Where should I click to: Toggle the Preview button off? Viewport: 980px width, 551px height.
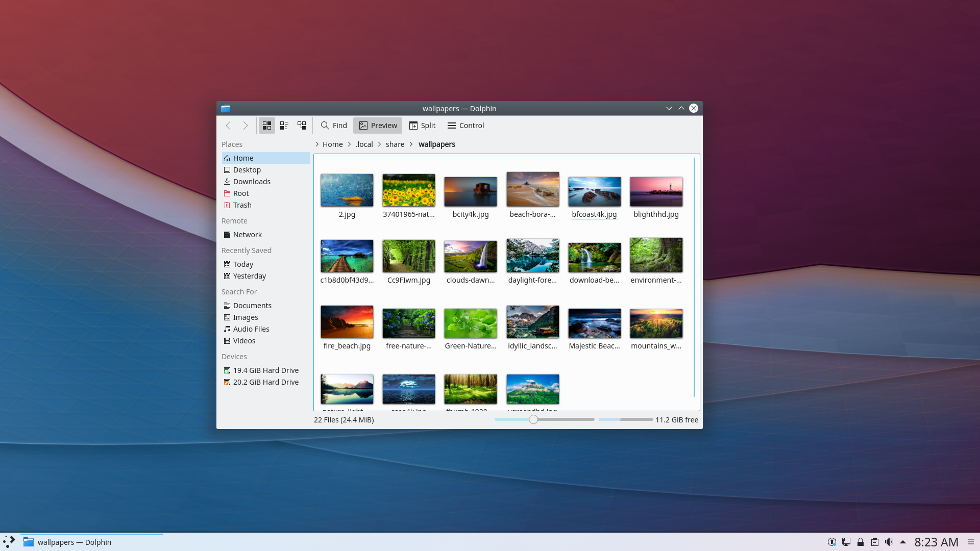pyautogui.click(x=378, y=126)
